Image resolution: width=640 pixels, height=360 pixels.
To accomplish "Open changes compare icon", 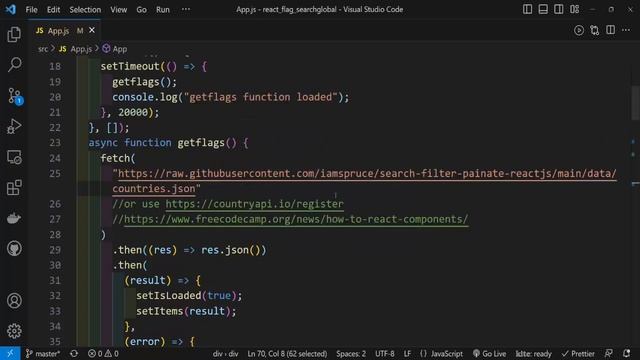I will point(595,30).
